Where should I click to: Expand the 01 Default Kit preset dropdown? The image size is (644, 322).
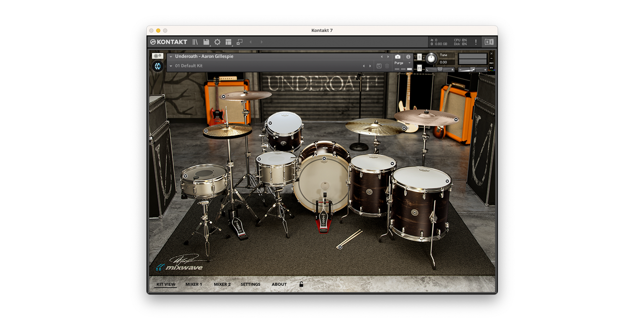171,66
